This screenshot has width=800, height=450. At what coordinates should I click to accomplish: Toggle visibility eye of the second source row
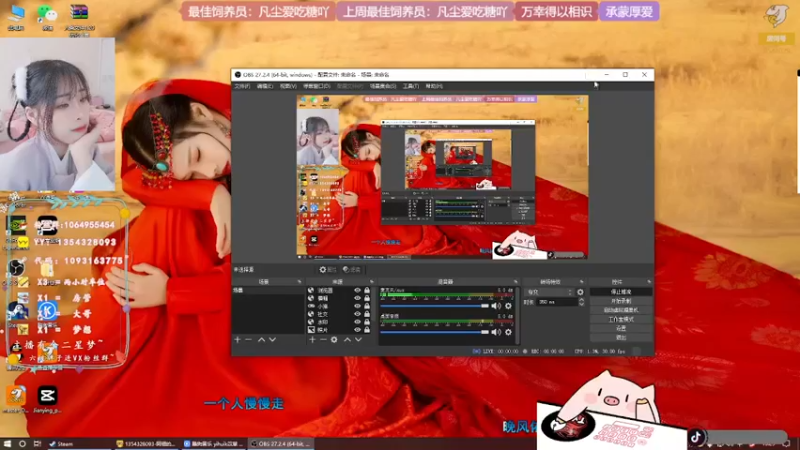coord(357,298)
